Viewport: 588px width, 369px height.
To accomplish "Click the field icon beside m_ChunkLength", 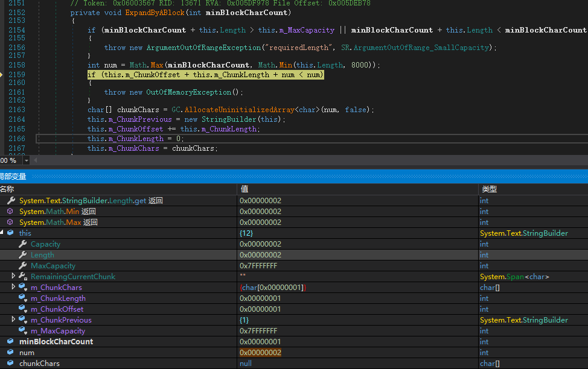I will [23, 298].
